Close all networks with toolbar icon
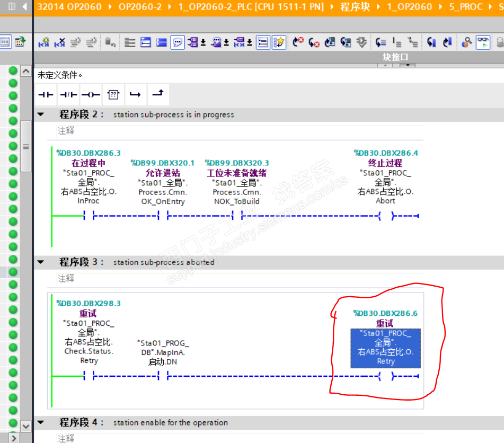The height and width of the screenshot is (443, 504). point(161,42)
